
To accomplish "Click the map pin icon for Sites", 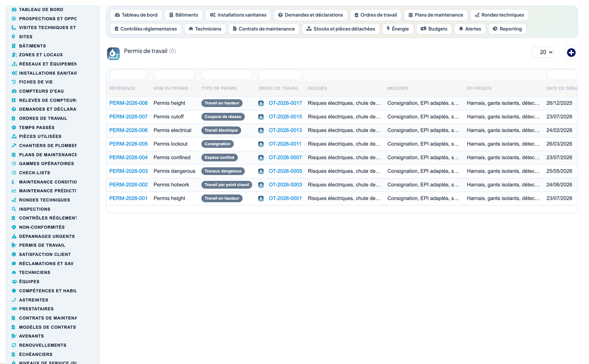I will tap(13, 37).
